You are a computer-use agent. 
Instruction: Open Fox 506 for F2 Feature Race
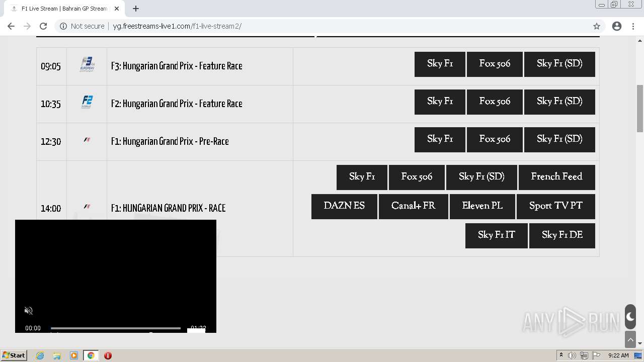pyautogui.click(x=495, y=102)
